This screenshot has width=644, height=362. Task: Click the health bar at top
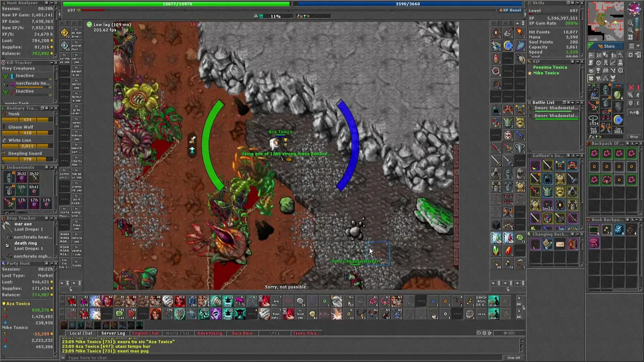point(177,4)
